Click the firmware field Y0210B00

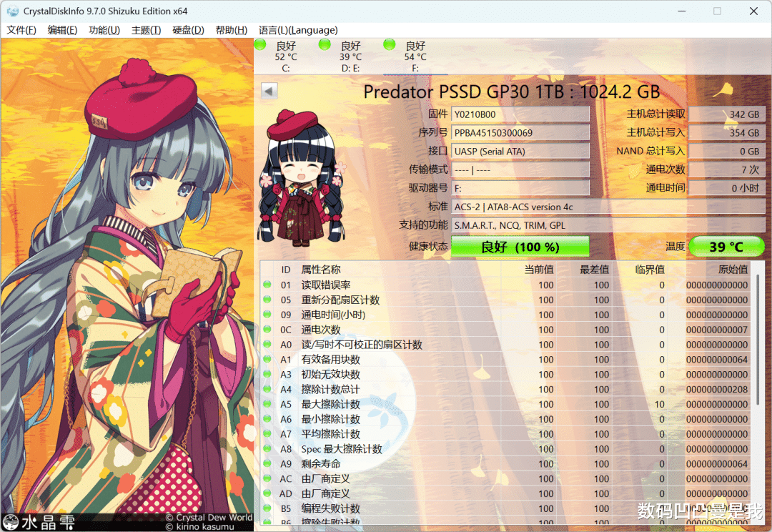[520, 114]
